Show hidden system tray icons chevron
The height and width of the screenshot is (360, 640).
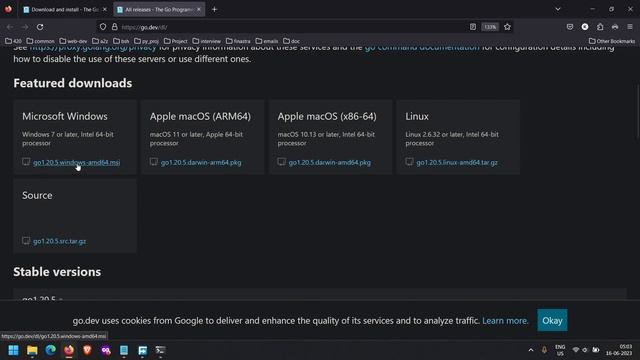(531, 350)
